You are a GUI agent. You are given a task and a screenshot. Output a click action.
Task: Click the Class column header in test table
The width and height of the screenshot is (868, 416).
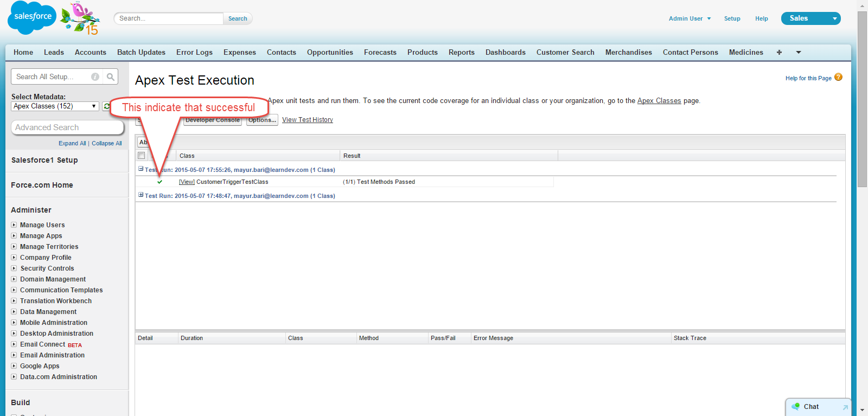(258, 156)
